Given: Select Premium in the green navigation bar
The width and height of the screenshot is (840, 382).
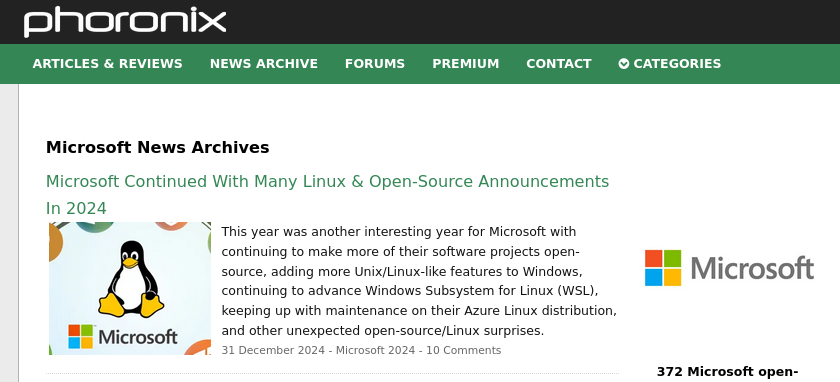Looking at the screenshot, I should (466, 64).
